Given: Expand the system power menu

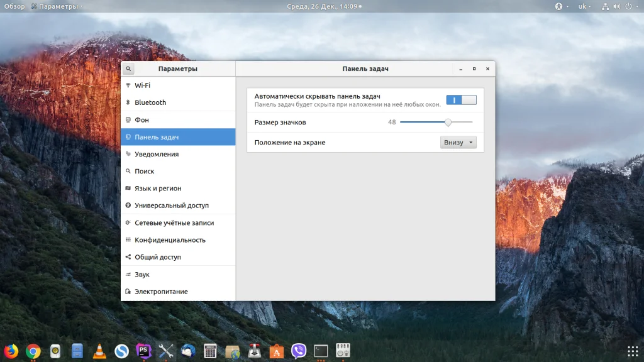Looking at the screenshot, I should click(629, 6).
